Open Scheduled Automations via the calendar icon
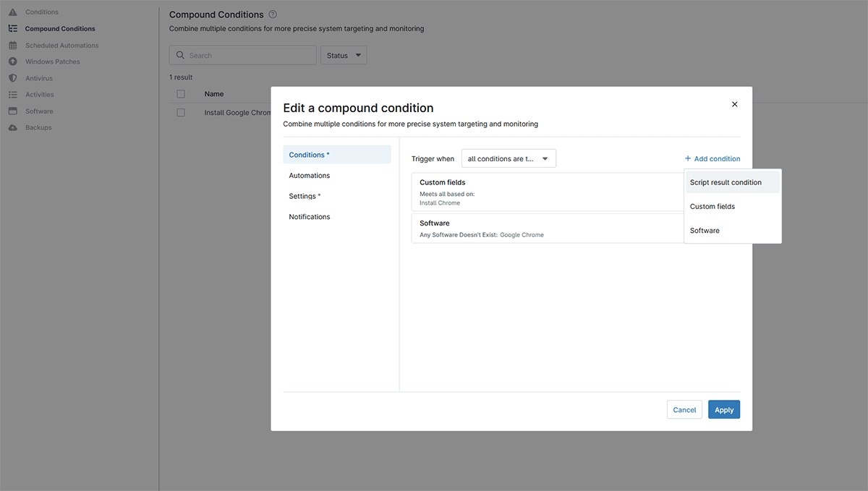868x491 pixels. point(14,45)
